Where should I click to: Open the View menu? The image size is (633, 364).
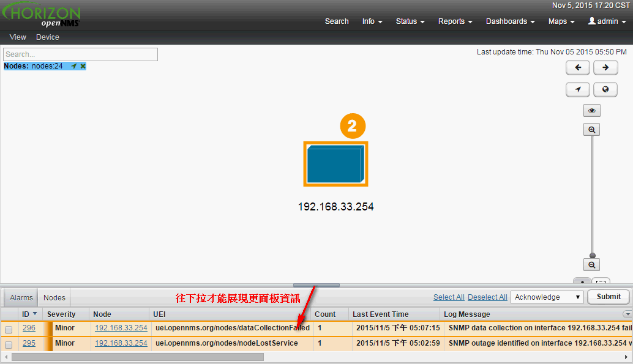18,37
